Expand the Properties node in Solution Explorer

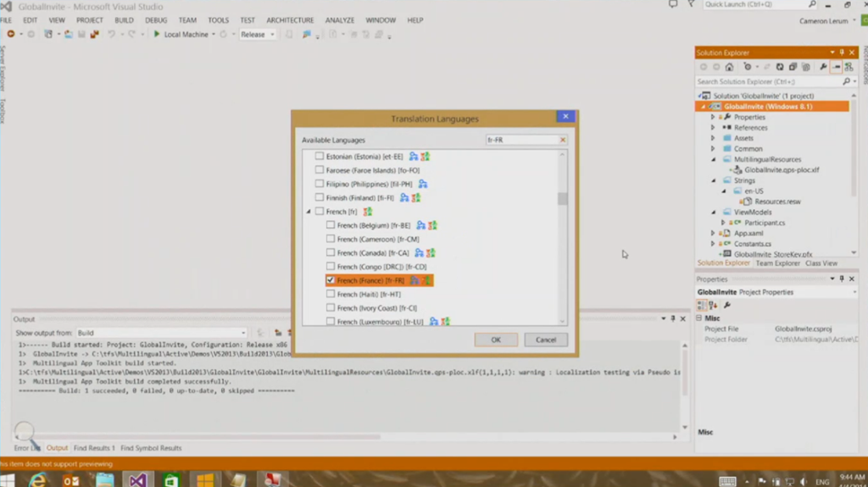click(x=713, y=118)
